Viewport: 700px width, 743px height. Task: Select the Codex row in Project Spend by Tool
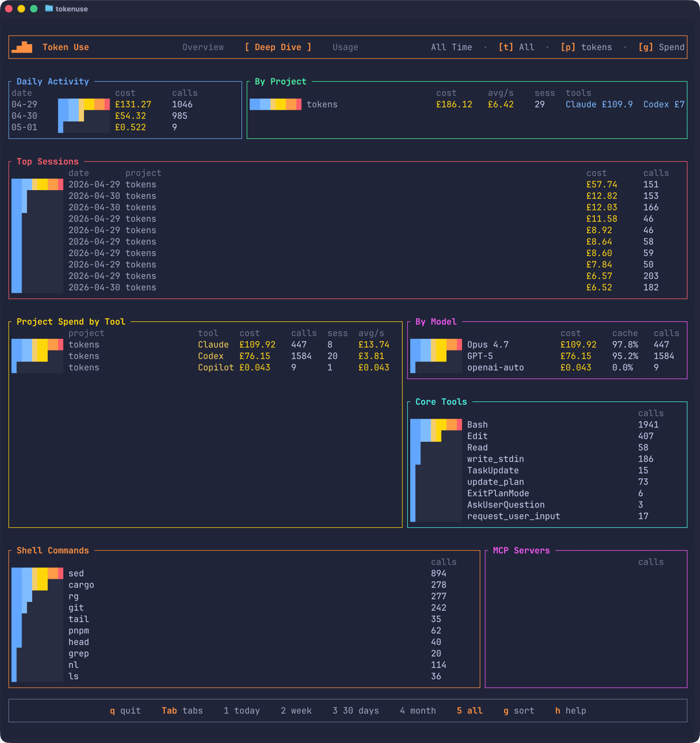[205, 356]
